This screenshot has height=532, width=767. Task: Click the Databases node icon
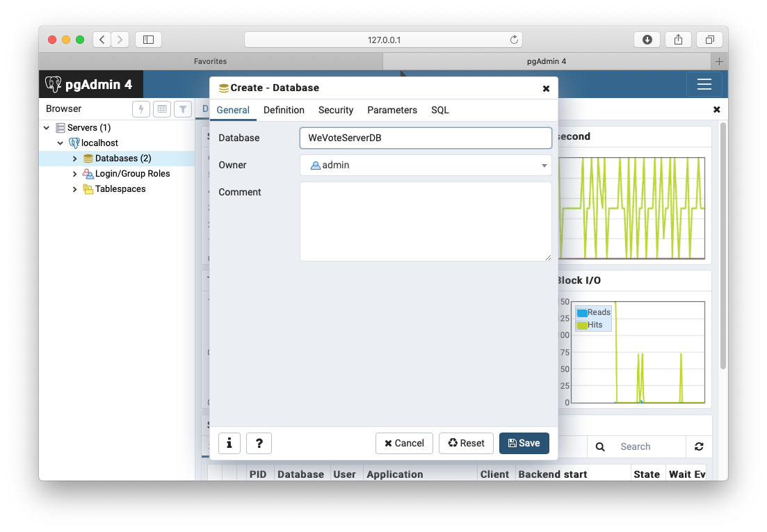click(x=88, y=159)
